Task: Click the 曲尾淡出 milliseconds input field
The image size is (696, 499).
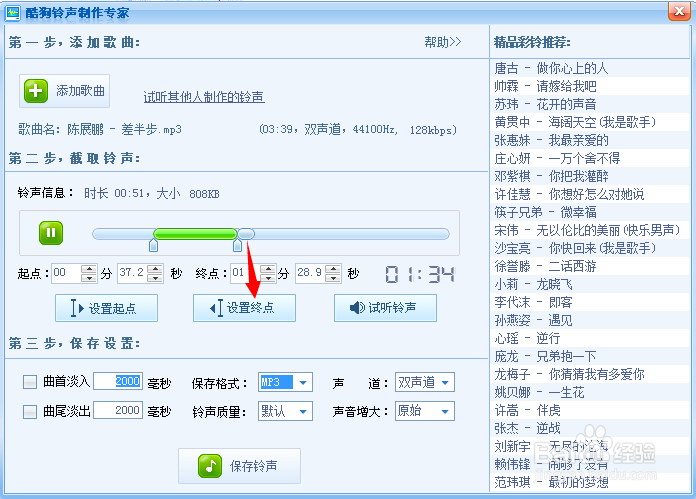Action: pyautogui.click(x=118, y=410)
